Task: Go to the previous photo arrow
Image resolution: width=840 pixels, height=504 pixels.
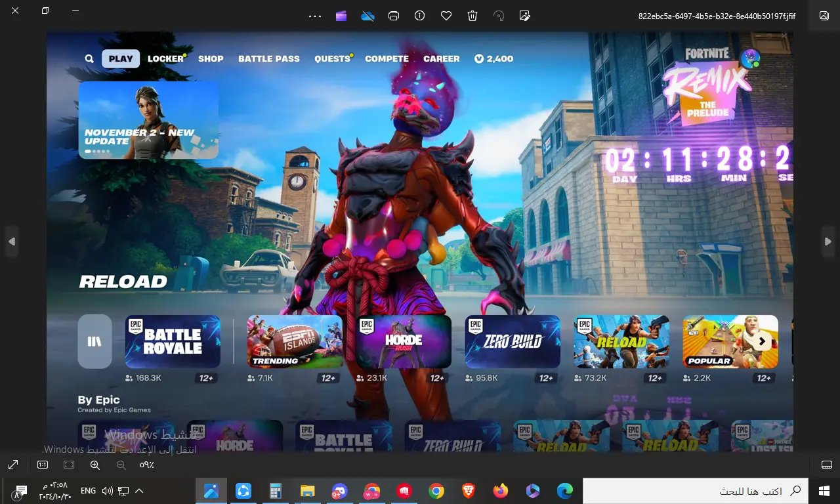Action: (x=12, y=241)
